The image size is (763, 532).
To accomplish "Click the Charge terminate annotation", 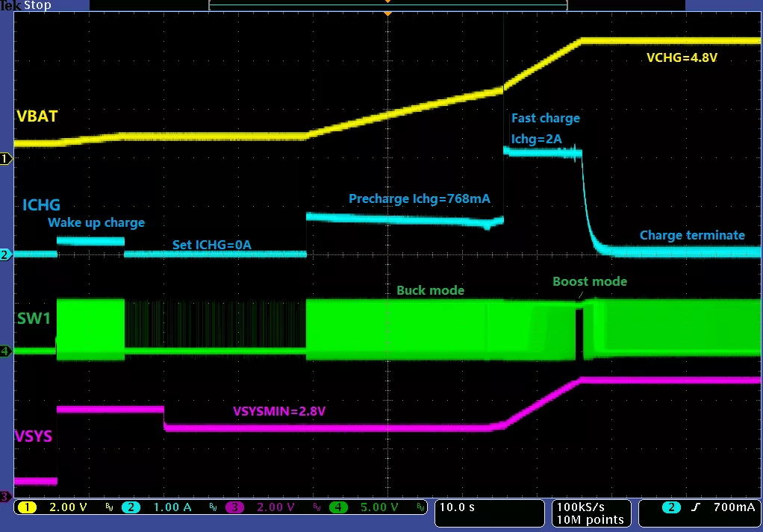I will pos(692,235).
